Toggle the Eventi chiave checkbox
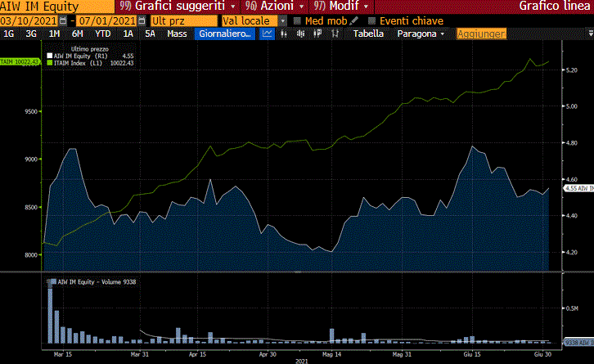This screenshot has height=364, width=594. coord(373,20)
